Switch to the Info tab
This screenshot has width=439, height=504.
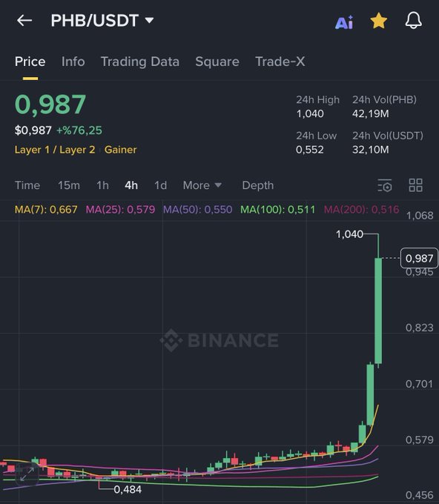(73, 62)
